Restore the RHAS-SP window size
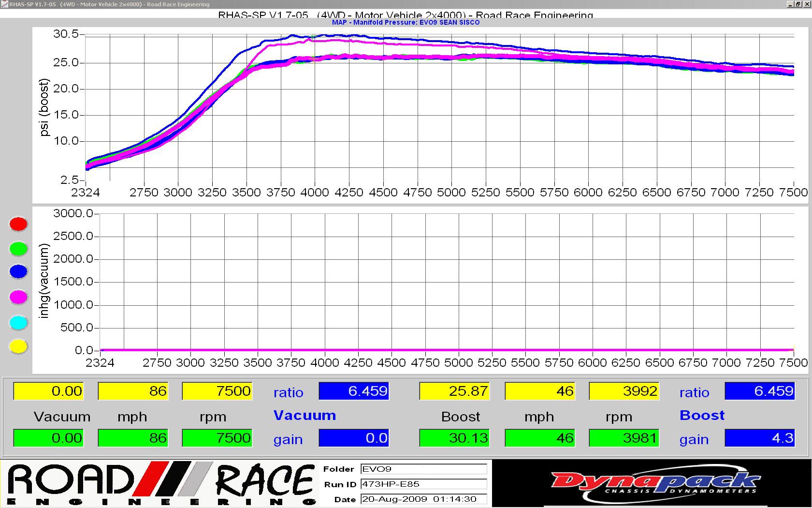This screenshot has width=812, height=508. [x=797, y=4]
